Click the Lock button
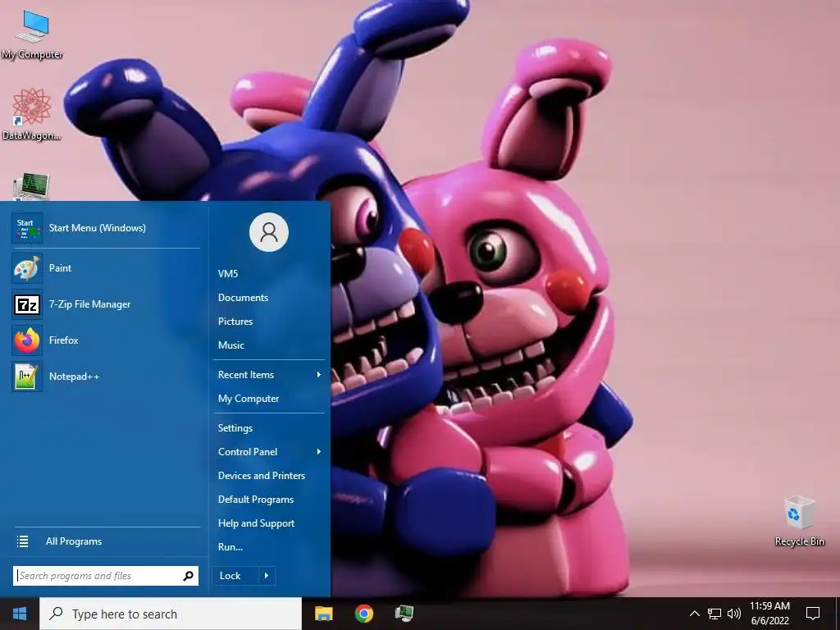Viewport: 840px width, 630px height. (235, 576)
